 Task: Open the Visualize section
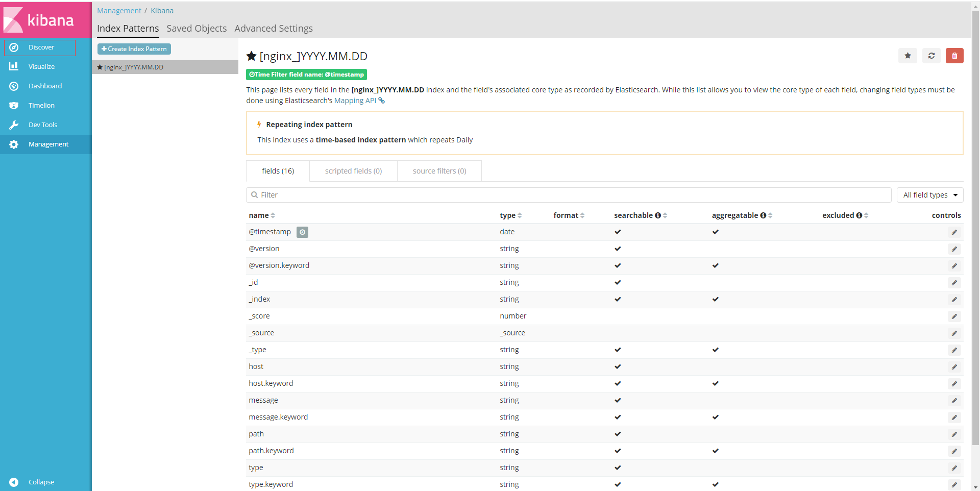click(45, 67)
